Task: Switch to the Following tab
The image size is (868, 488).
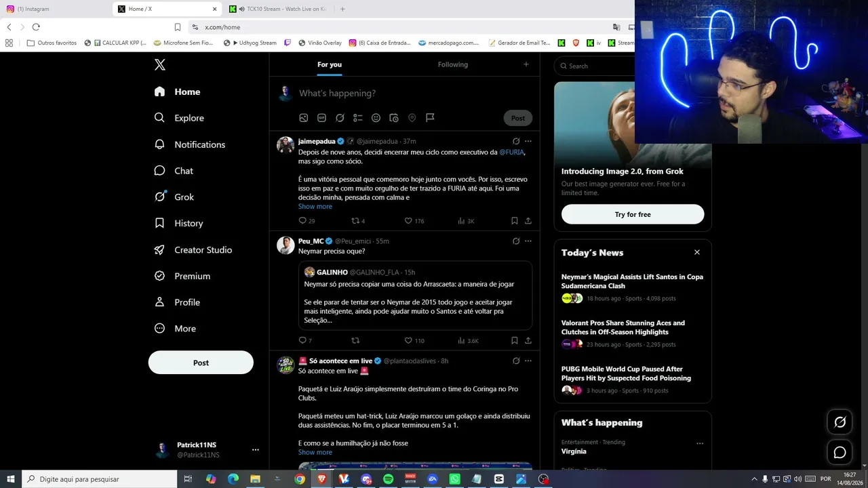Action: pos(453,64)
